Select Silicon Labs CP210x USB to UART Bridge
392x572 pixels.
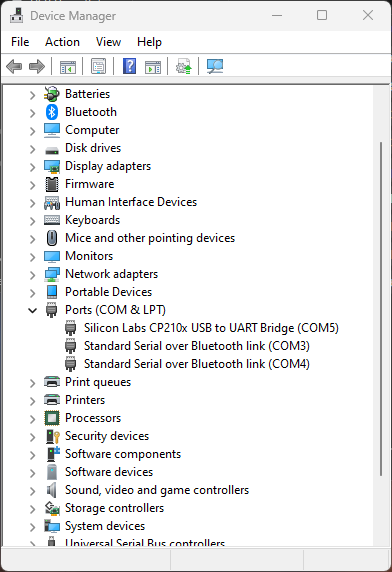[x=211, y=328]
